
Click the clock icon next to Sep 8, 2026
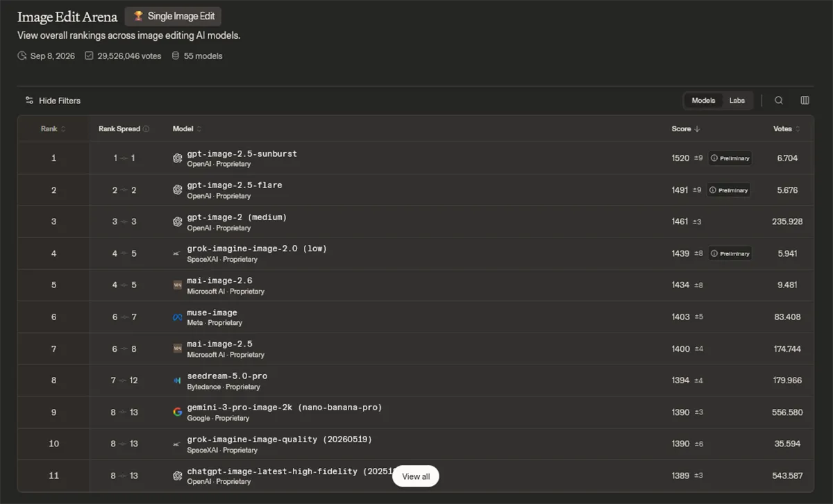[x=22, y=56]
